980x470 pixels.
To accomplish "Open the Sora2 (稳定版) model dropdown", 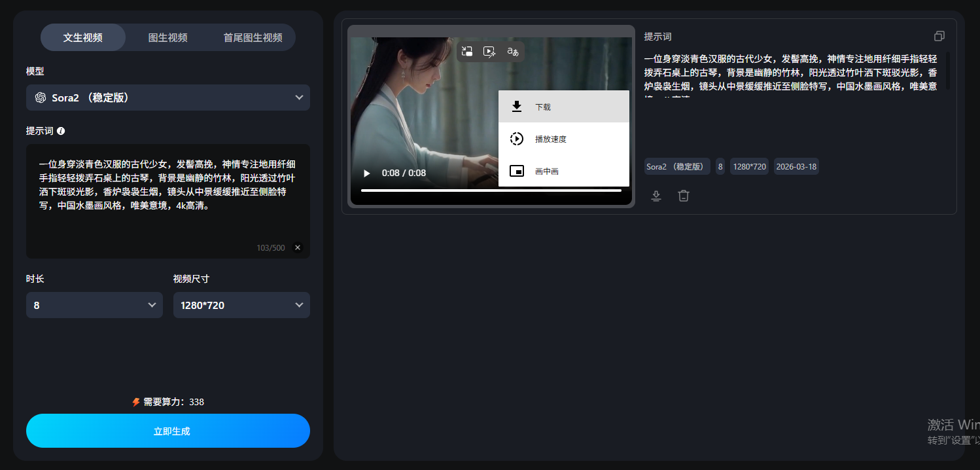I will [168, 98].
